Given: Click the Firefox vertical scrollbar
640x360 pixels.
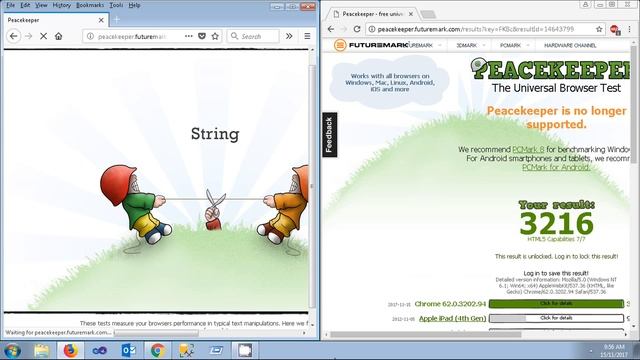Looking at the screenshot, I should pyautogui.click(x=312, y=186).
